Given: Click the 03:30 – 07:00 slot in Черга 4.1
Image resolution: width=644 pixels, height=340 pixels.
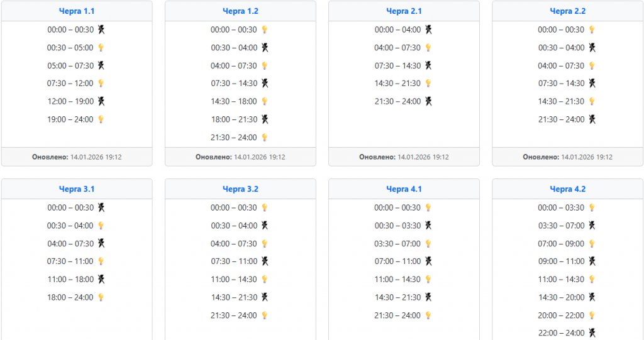Looking at the screenshot, I should (x=397, y=243).
